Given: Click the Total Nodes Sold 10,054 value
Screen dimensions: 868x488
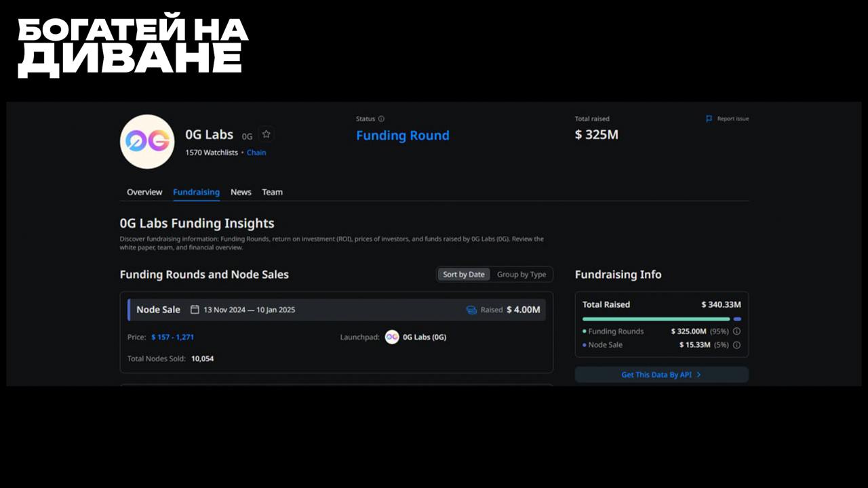Looking at the screenshot, I should pyautogui.click(x=202, y=359).
